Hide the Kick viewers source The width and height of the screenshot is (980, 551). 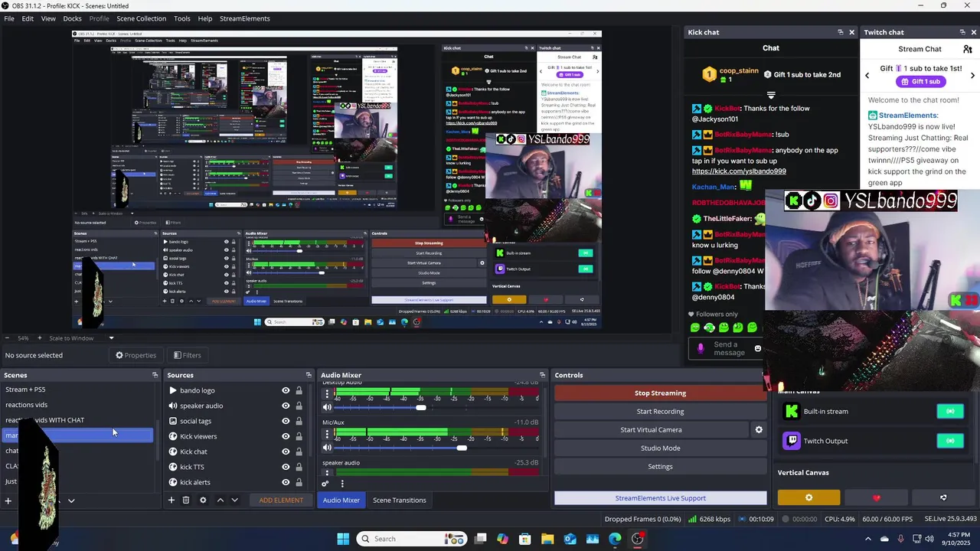click(286, 436)
